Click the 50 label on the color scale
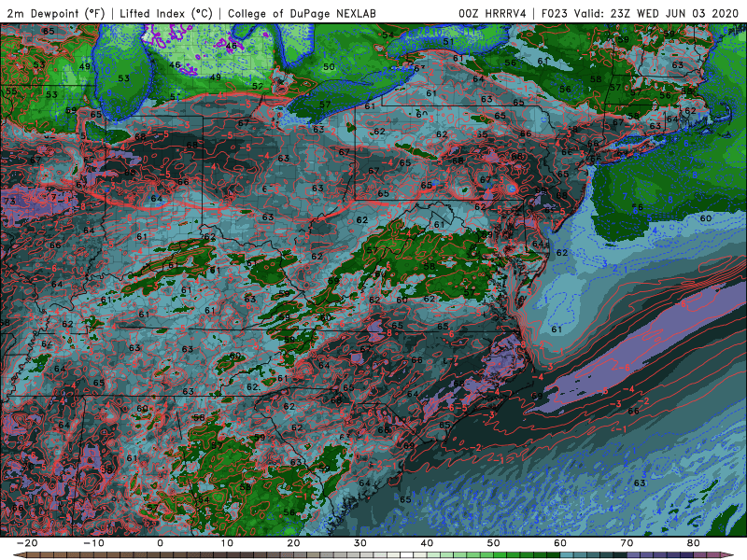747x560 pixels. point(494,543)
